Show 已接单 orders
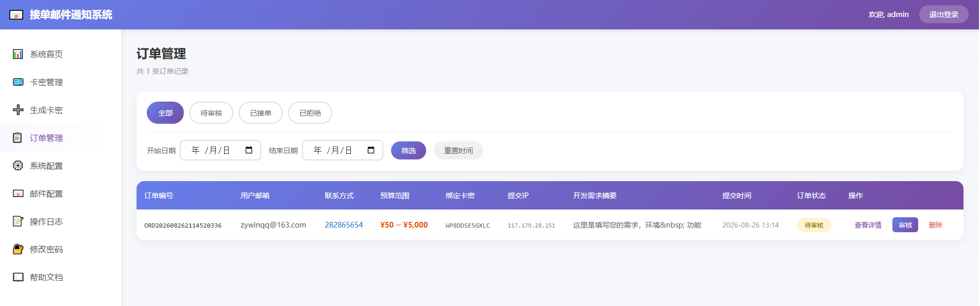The height and width of the screenshot is (306, 980). [x=261, y=113]
